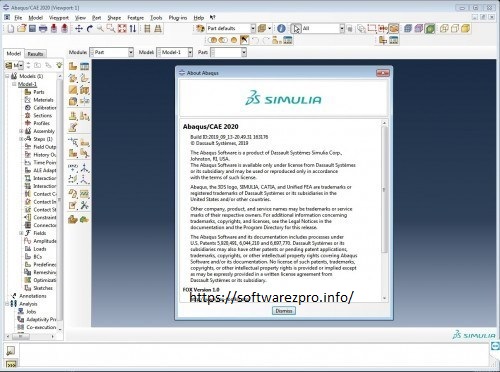The height and width of the screenshot is (372, 500).
Task: Click the Create Part tool icon
Action: click(73, 66)
